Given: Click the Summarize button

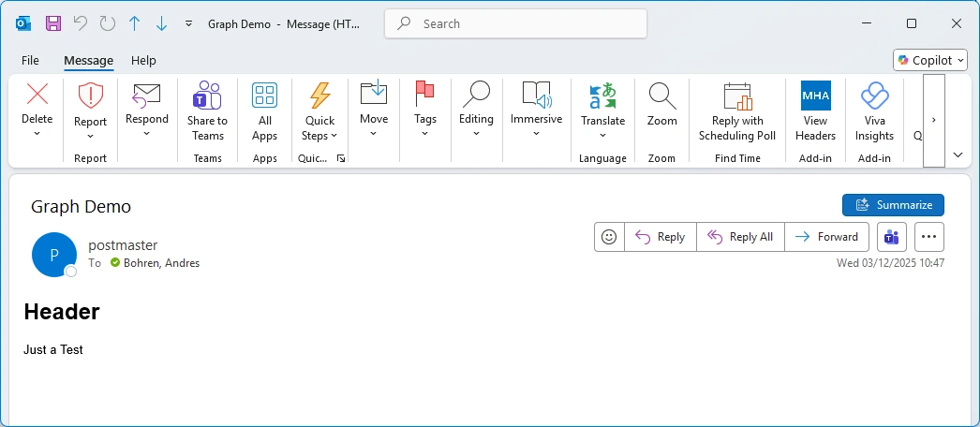Looking at the screenshot, I should click(x=893, y=205).
